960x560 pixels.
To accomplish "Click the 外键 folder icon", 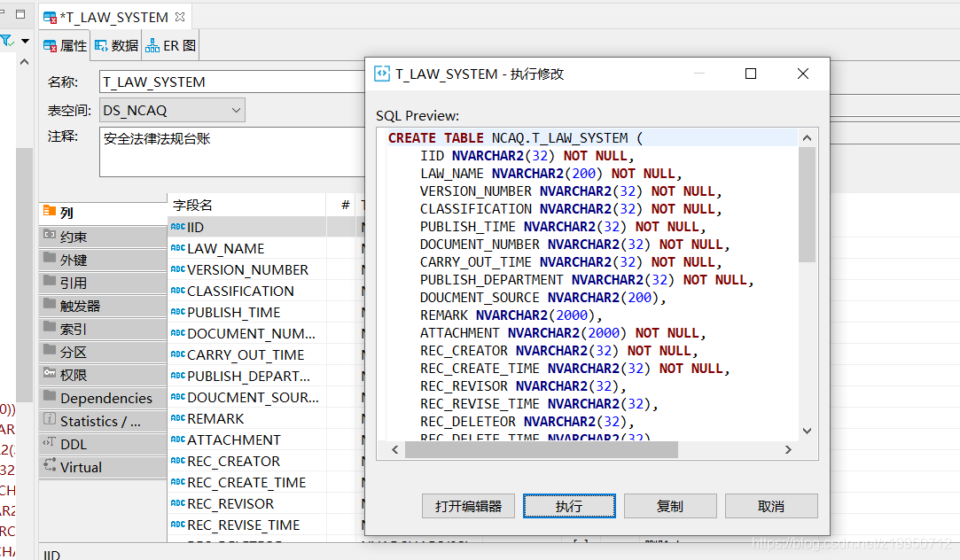I will [50, 258].
